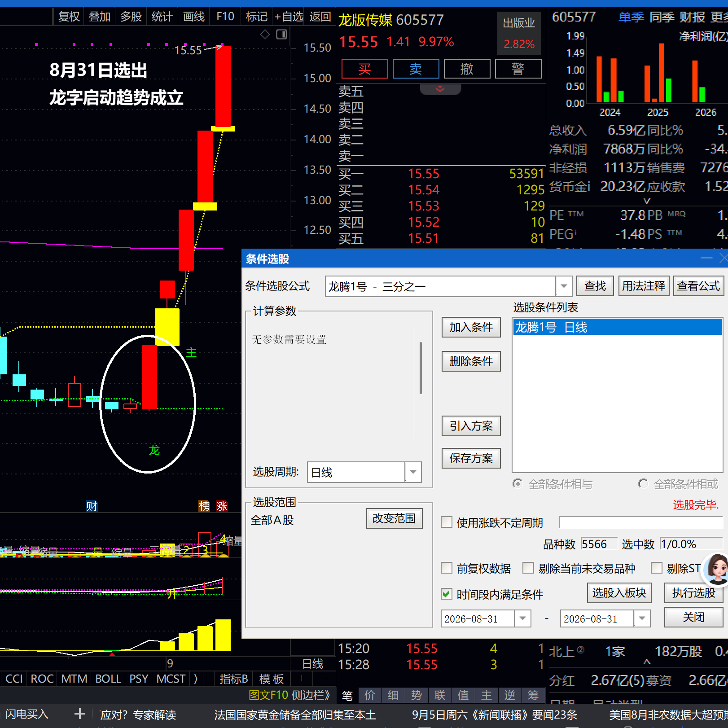Screen dimensions: 728x728
Task: Click the 改变范围 button
Action: click(394, 518)
